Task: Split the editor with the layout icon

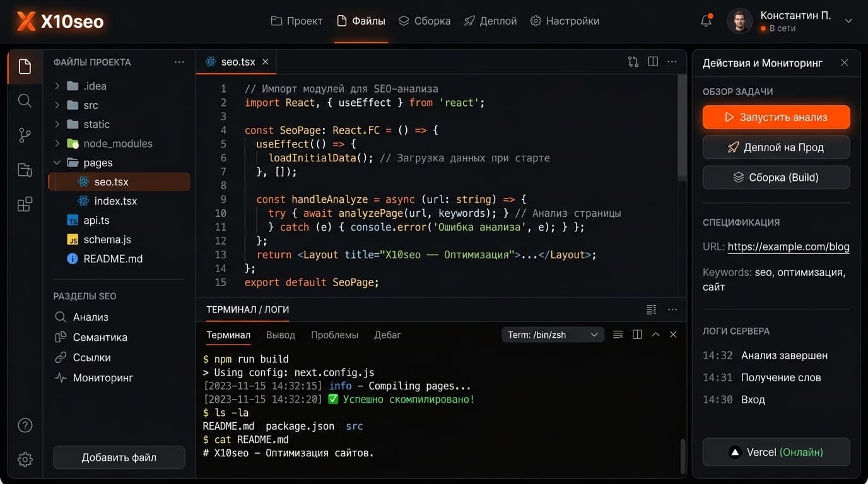Action: tap(653, 62)
